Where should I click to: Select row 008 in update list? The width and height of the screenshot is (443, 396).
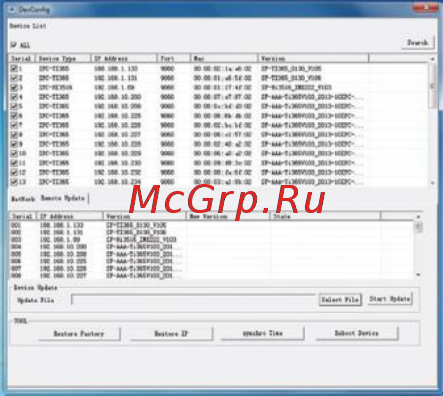[x=212, y=276]
